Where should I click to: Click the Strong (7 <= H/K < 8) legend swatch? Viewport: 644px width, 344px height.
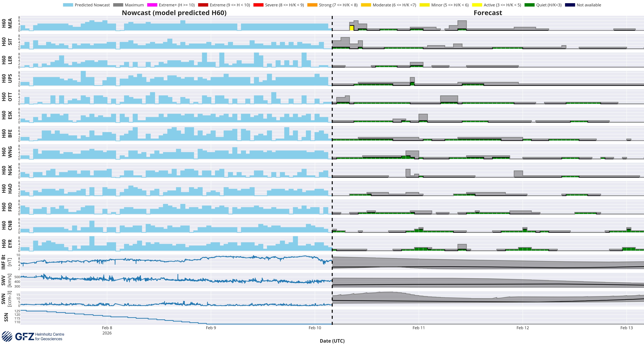[312, 5]
